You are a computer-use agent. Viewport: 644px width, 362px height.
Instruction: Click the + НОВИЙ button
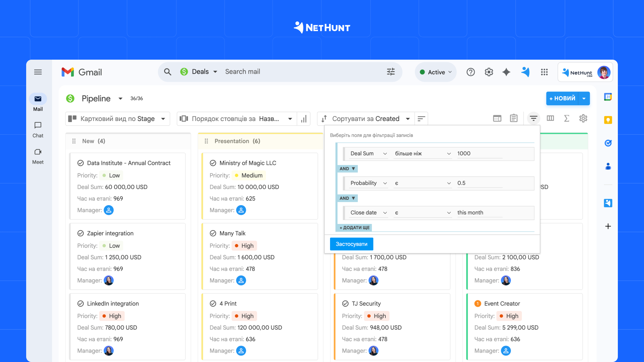[x=562, y=99]
